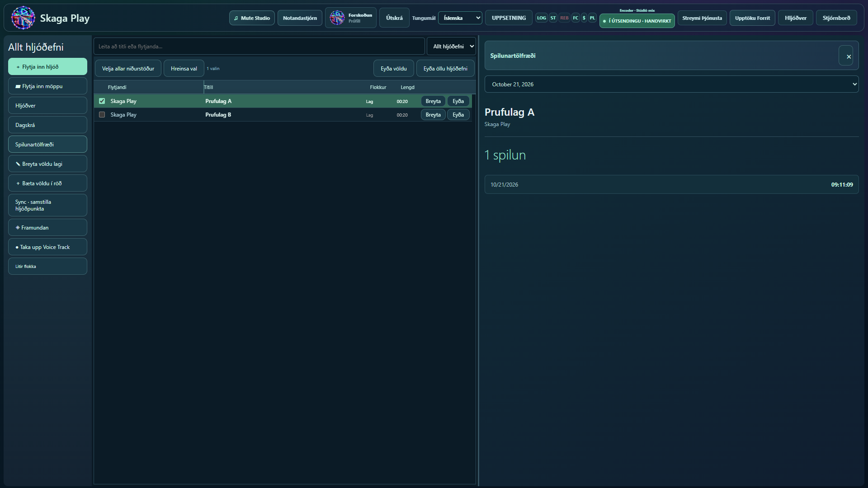Click the Skaga Play logo icon

(23, 18)
